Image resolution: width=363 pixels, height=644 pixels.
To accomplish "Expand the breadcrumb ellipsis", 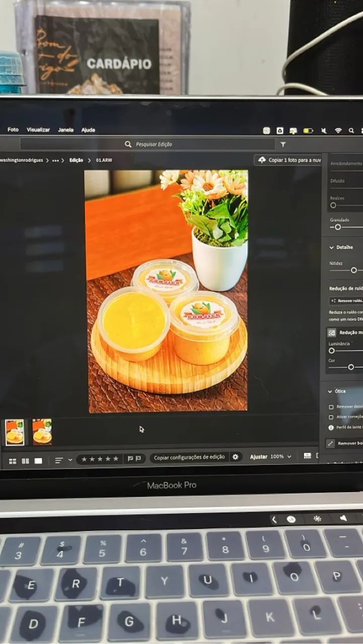I will pos(55,160).
